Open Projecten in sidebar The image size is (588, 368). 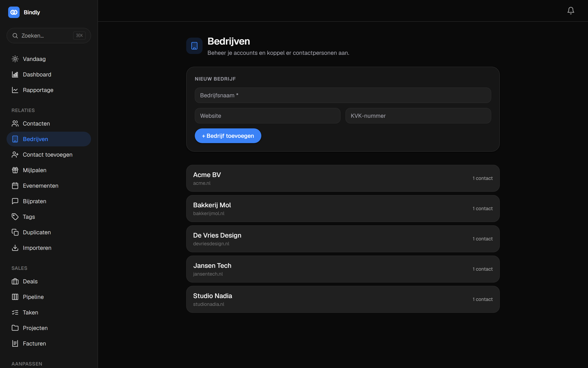coord(49,328)
